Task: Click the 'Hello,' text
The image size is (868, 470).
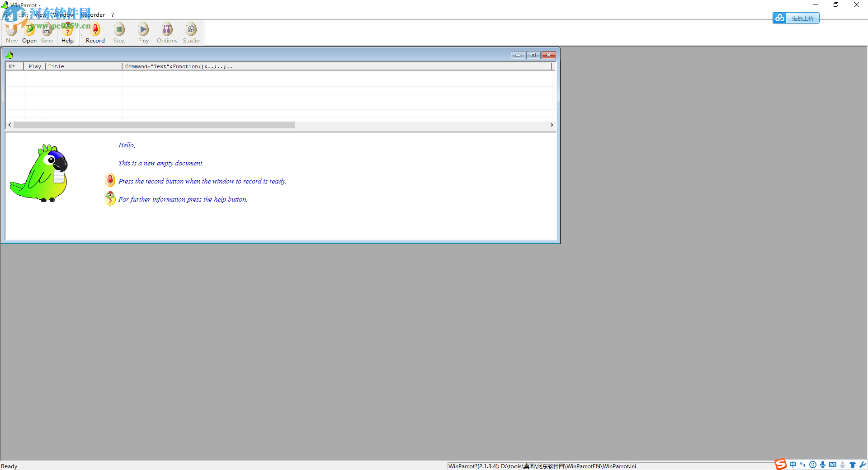Action: pyautogui.click(x=127, y=145)
